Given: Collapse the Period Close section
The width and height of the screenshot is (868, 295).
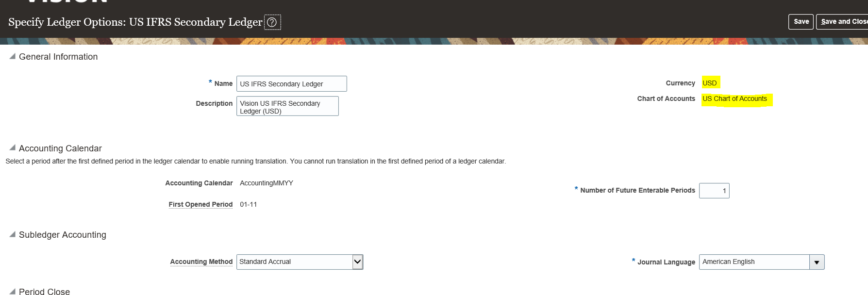Looking at the screenshot, I should tap(13, 291).
